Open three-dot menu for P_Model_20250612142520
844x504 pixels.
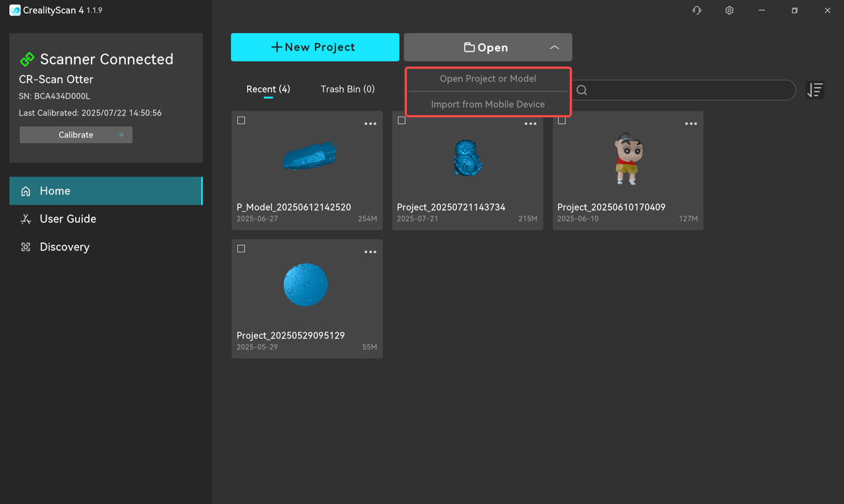coord(371,124)
